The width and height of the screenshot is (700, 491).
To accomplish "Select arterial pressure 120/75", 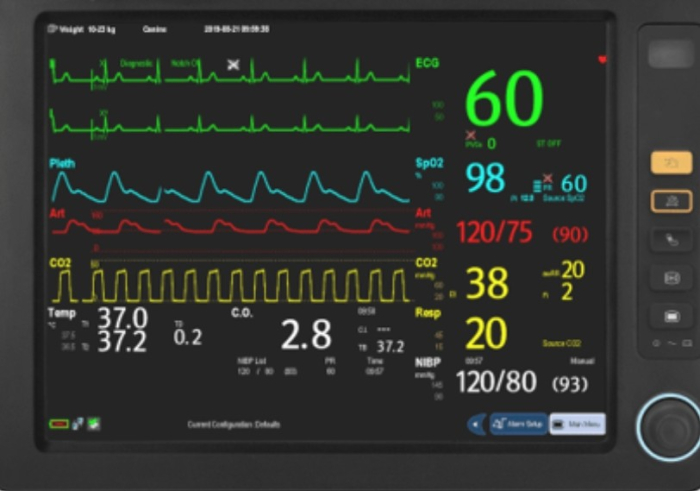I will click(494, 232).
